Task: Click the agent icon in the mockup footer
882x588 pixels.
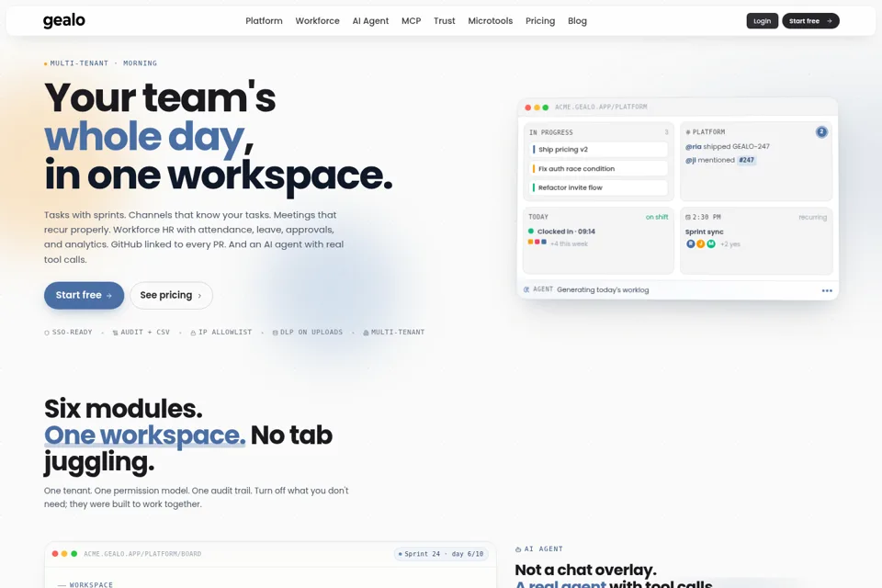Action: click(x=526, y=289)
